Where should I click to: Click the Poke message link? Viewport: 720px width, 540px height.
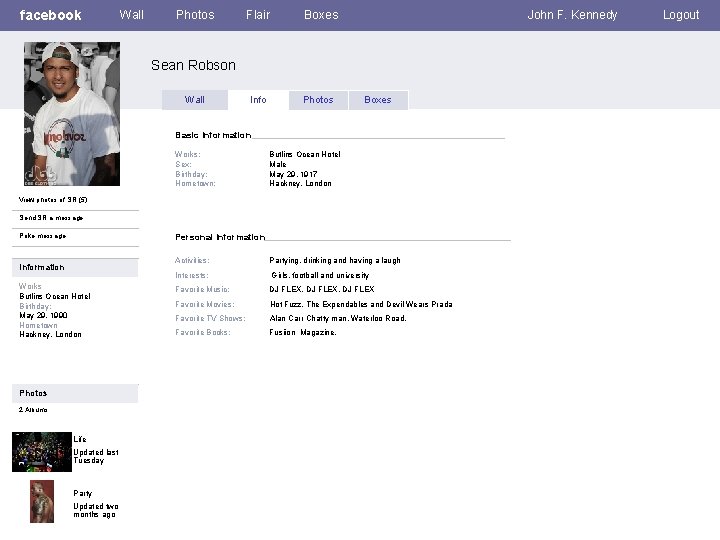43,236
